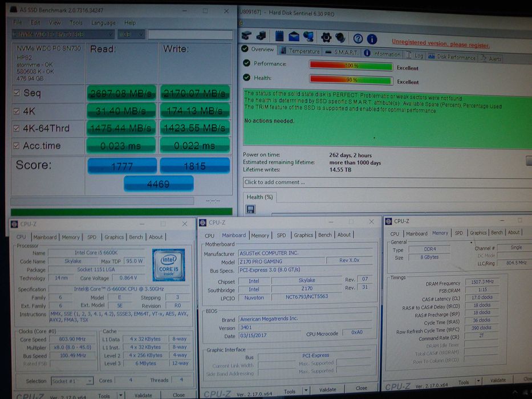The image size is (532, 399).
Task: Switch to the Information tab in Sentinel
Action: [x=383, y=54]
